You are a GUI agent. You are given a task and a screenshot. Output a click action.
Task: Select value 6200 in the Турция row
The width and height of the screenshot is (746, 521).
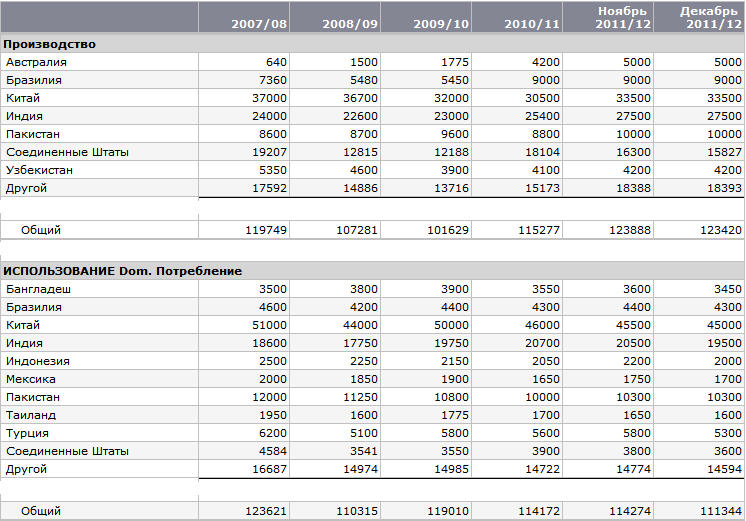click(x=273, y=433)
